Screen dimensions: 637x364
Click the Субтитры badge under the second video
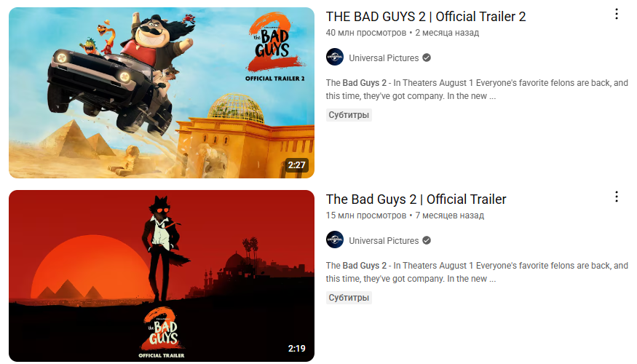tap(349, 298)
